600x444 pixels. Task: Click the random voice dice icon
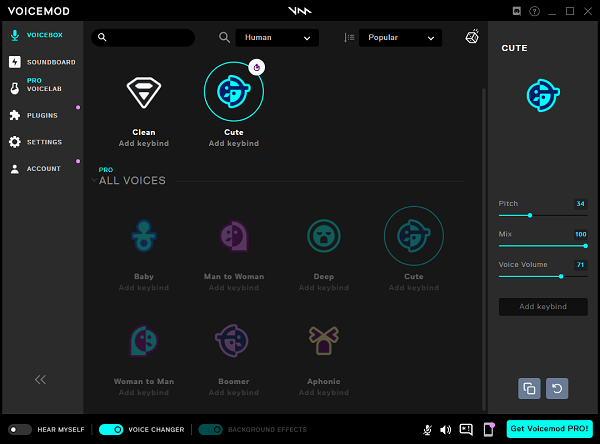coord(472,38)
